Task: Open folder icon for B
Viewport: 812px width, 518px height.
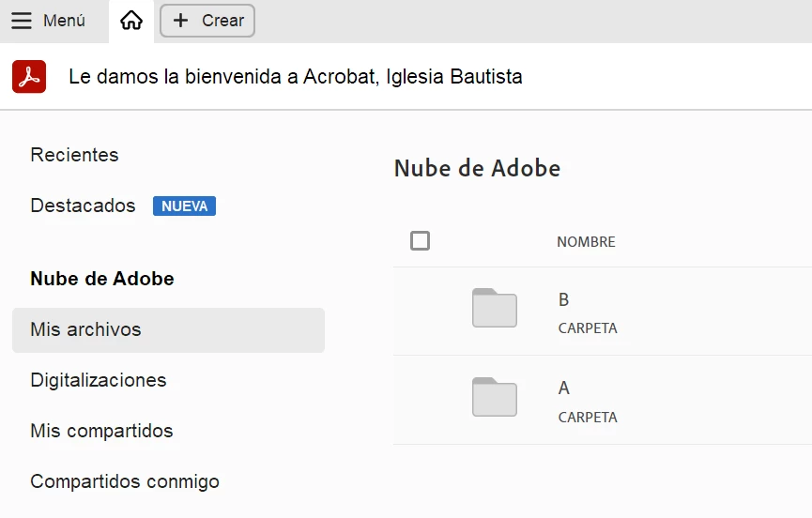Action: coord(495,308)
